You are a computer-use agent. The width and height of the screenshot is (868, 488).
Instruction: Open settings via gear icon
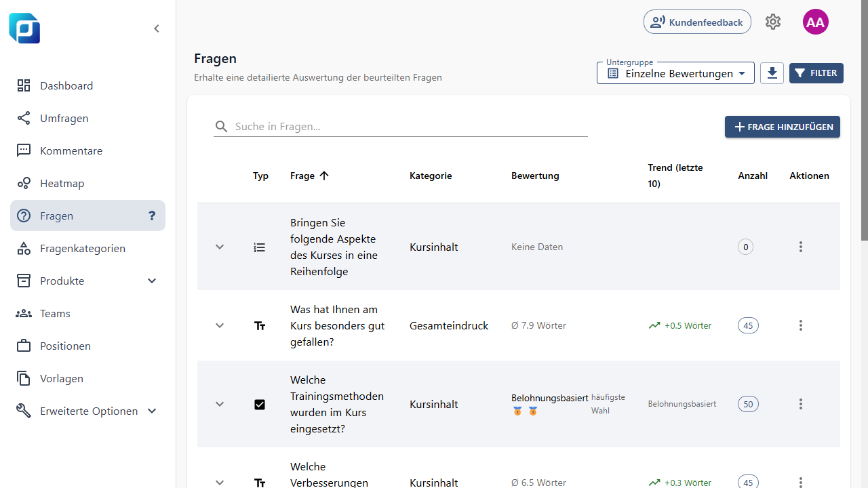(773, 22)
